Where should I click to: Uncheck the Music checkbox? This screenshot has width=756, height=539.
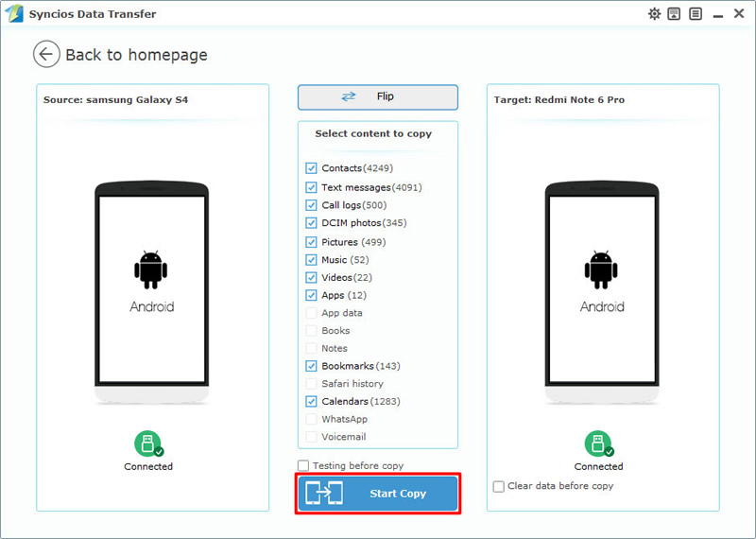pyautogui.click(x=311, y=260)
